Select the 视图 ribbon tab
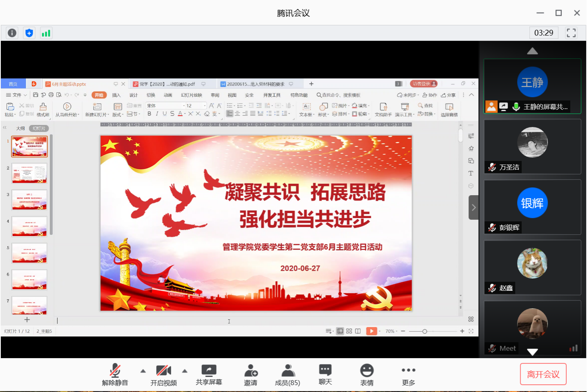The image size is (587, 392). pos(232,95)
